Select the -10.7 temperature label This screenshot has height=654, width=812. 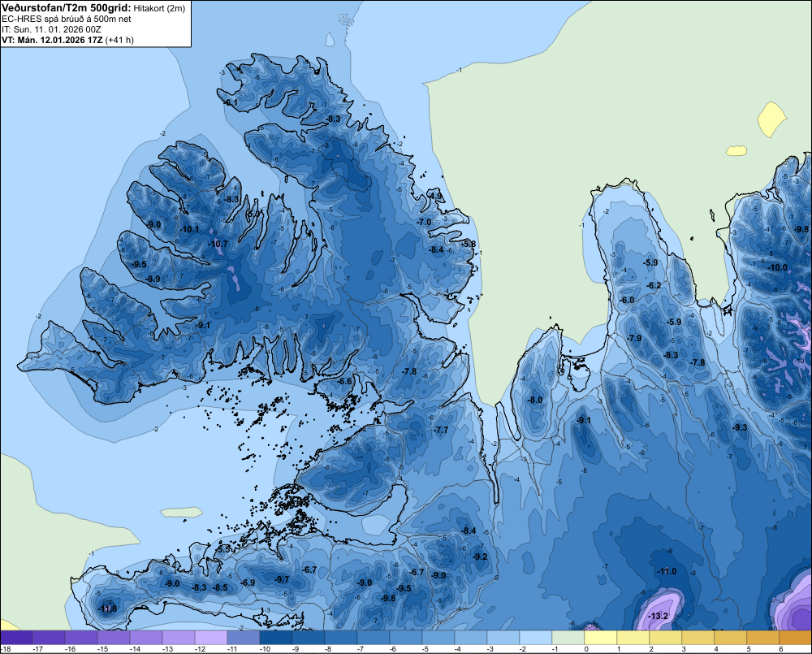point(218,244)
